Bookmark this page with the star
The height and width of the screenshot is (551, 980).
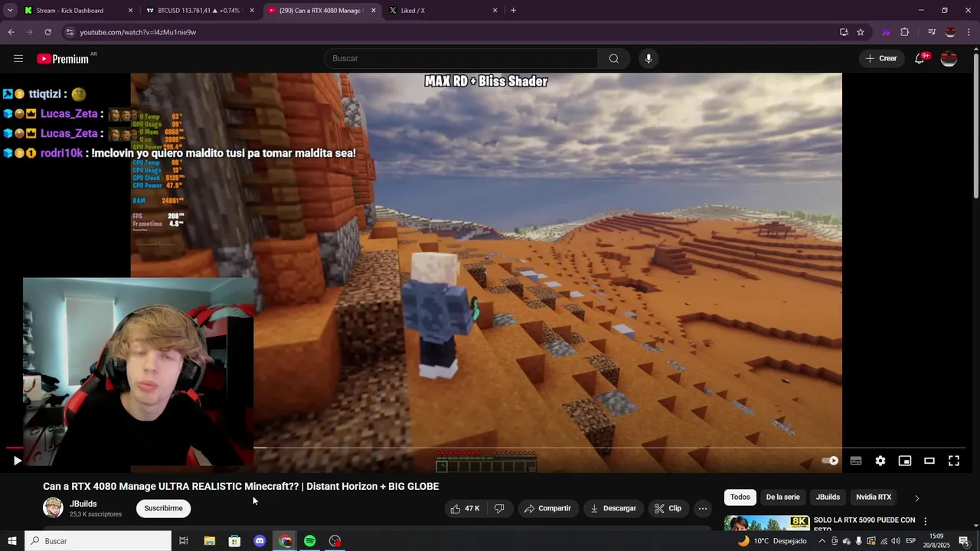(861, 32)
